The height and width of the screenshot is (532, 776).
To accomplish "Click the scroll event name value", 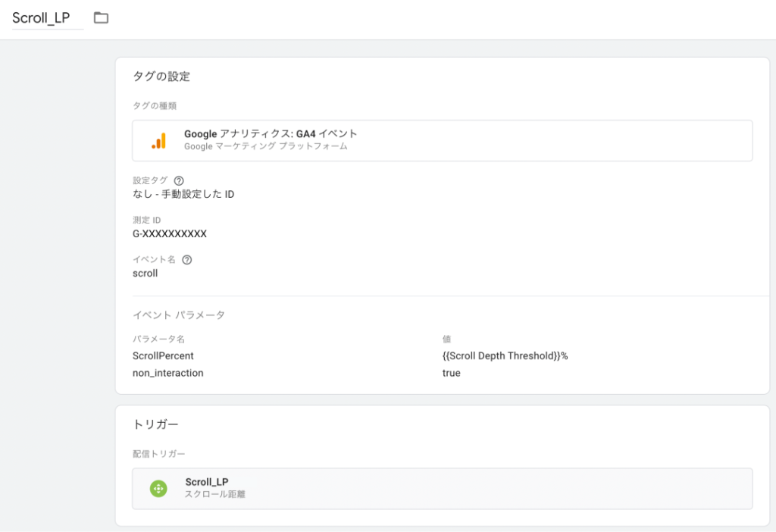I will [145, 273].
